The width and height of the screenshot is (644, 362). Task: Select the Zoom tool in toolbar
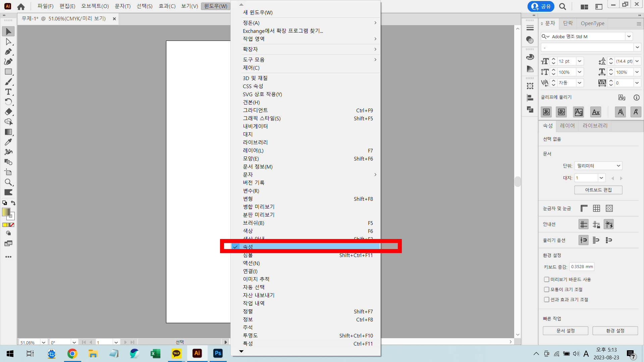pos(8,182)
